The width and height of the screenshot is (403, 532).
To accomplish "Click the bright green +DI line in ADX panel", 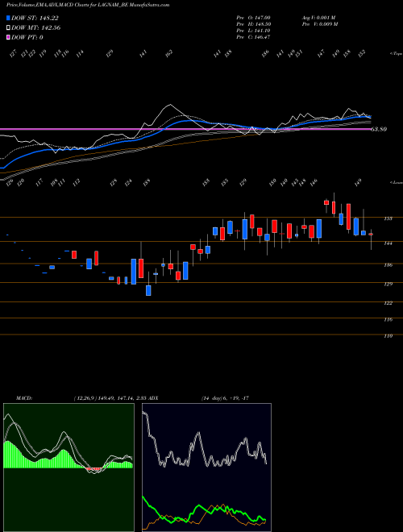I will coord(204,508).
